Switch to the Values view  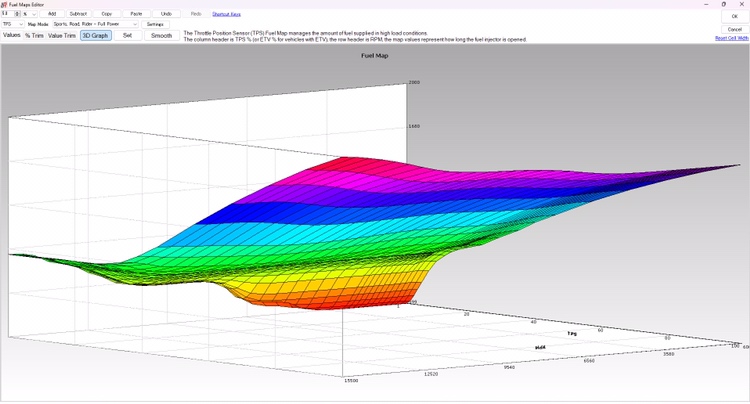(11, 35)
